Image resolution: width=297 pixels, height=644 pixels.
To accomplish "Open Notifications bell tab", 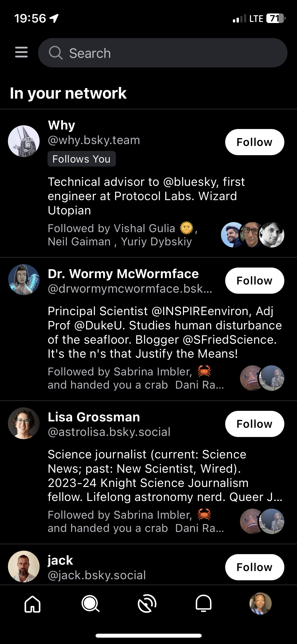I will (x=204, y=604).
